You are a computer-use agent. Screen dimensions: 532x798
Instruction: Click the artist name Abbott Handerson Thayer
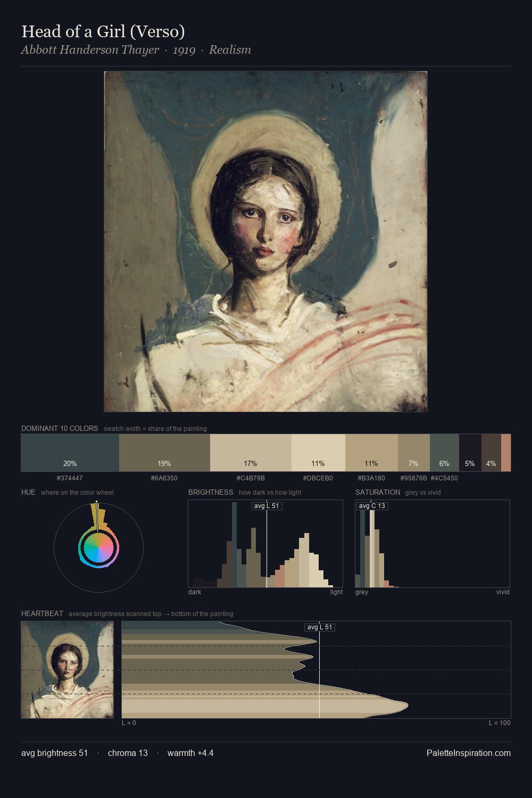90,50
